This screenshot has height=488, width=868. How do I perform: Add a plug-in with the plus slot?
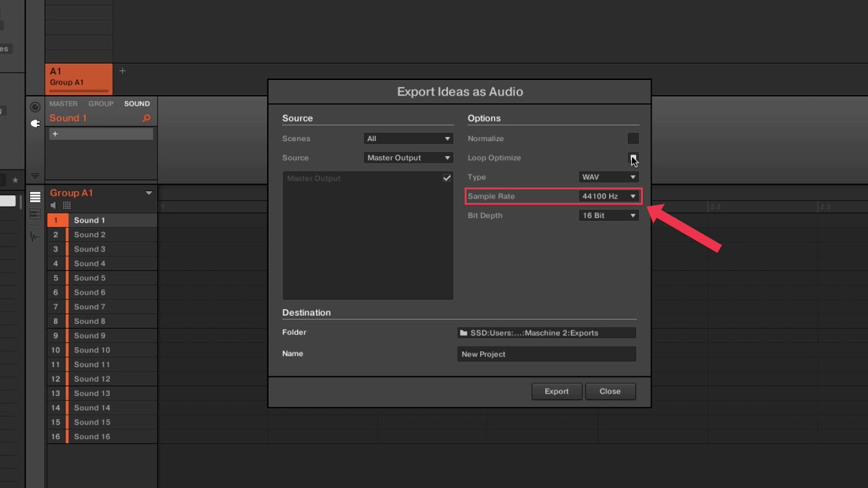(101, 134)
